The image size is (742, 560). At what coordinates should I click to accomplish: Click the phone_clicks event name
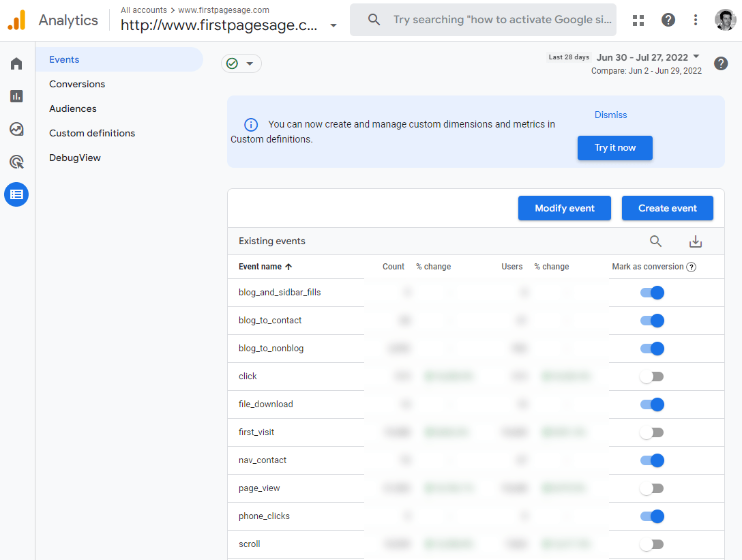(x=264, y=516)
